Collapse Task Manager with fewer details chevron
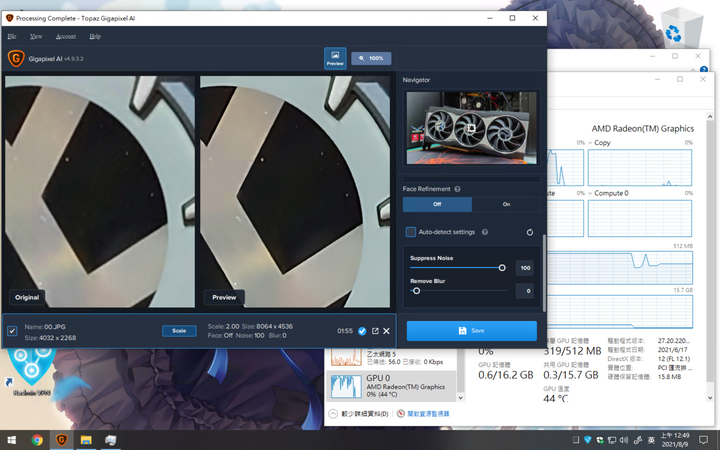The height and width of the screenshot is (450, 720). [333, 414]
